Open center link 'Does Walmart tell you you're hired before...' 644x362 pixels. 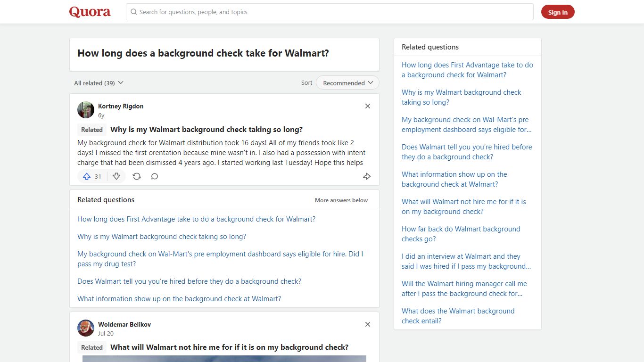[189, 281]
